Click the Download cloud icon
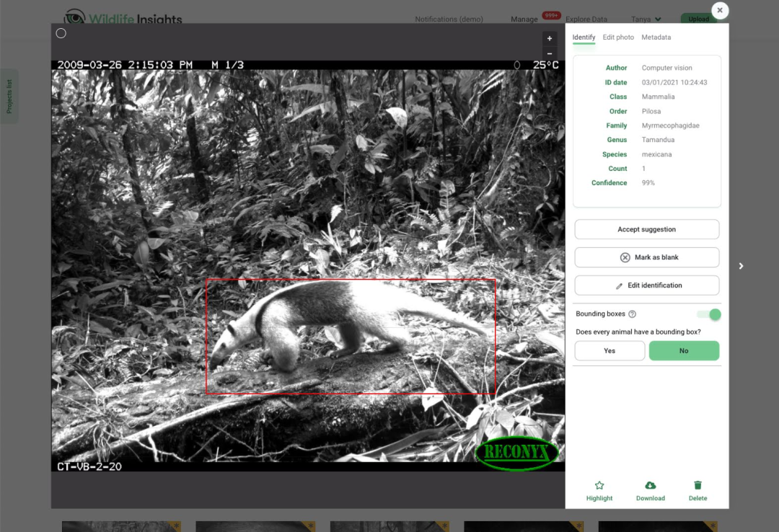 pyautogui.click(x=651, y=485)
